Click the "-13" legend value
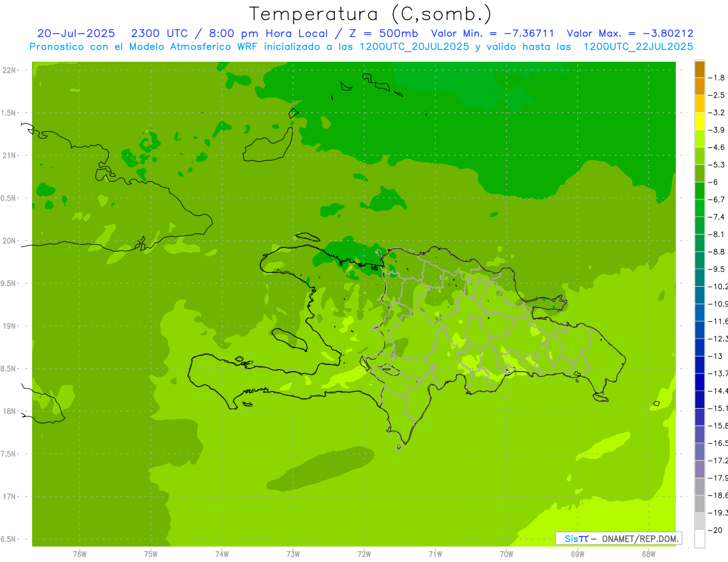 715,356
